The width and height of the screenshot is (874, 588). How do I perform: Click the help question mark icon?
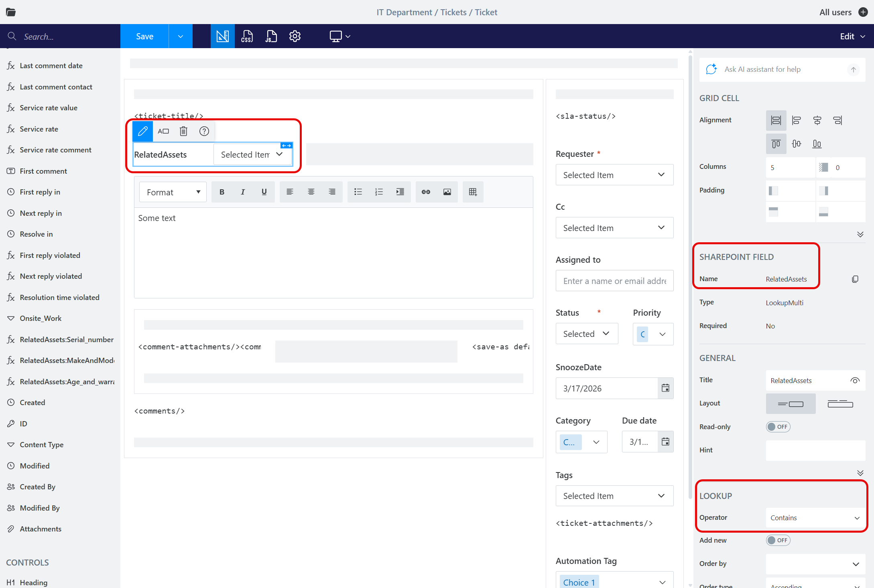(x=204, y=131)
